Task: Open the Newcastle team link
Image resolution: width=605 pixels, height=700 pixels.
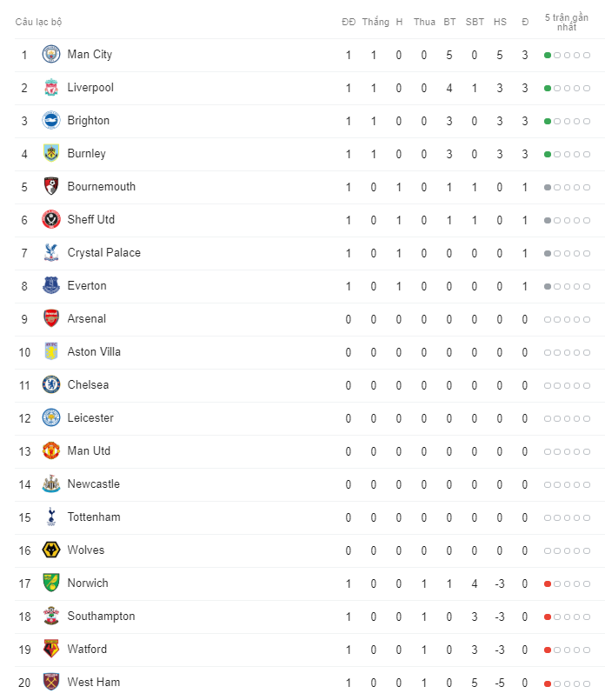Action: [x=94, y=484]
